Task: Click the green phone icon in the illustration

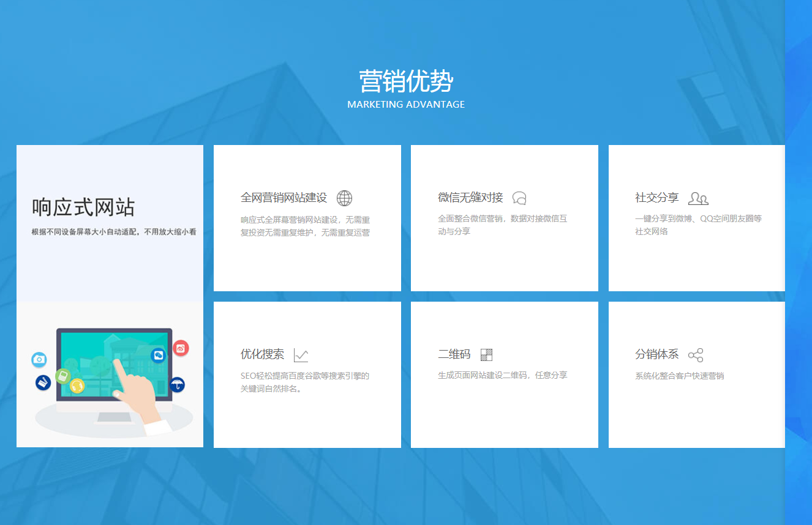Action: (x=63, y=376)
